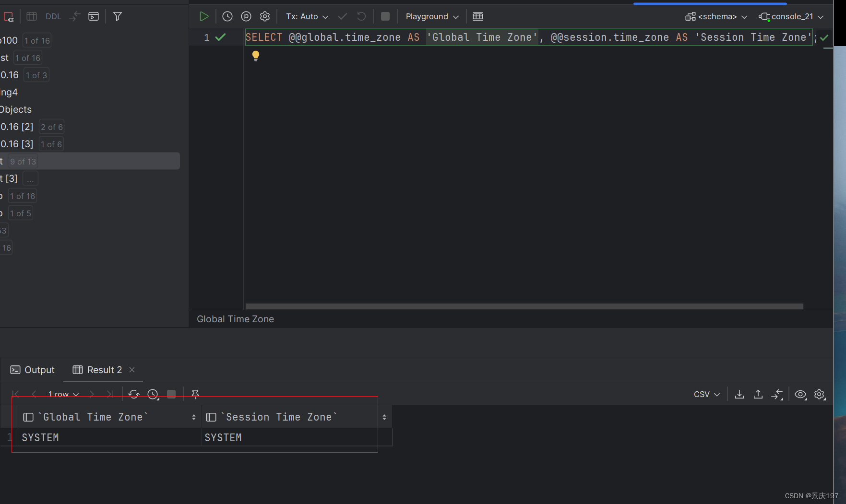Click the jump to console icon

tap(94, 16)
